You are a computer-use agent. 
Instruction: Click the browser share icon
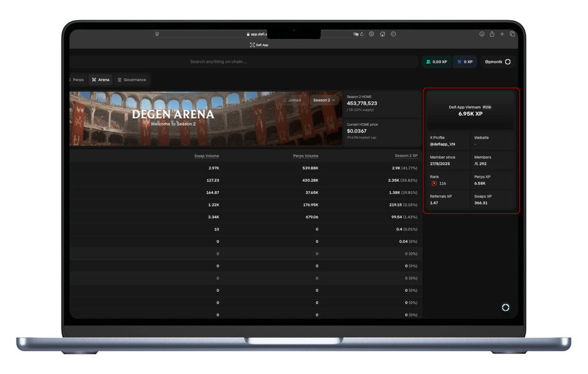492,34
